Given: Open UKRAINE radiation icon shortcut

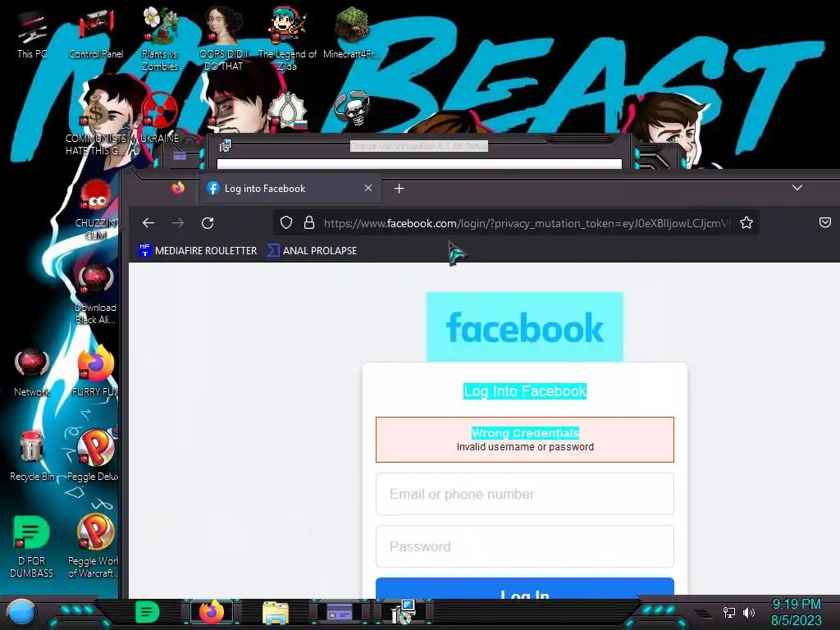Looking at the screenshot, I should [160, 116].
